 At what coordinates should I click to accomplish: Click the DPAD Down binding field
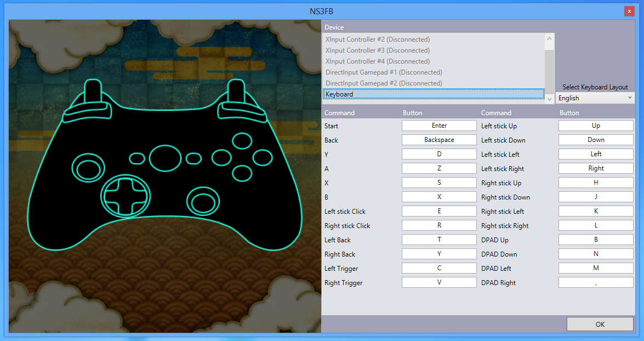596,254
